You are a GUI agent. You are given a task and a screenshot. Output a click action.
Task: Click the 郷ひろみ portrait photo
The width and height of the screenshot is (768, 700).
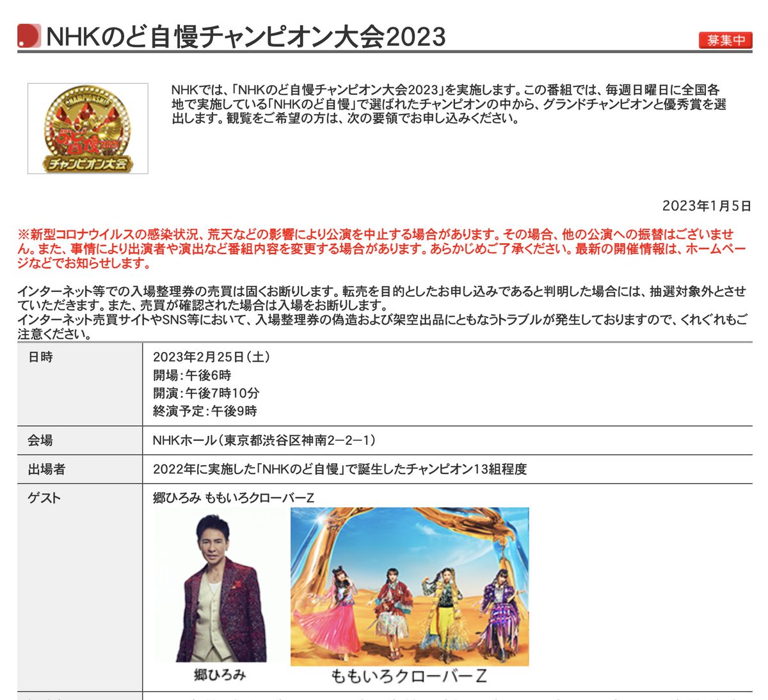tap(220, 585)
